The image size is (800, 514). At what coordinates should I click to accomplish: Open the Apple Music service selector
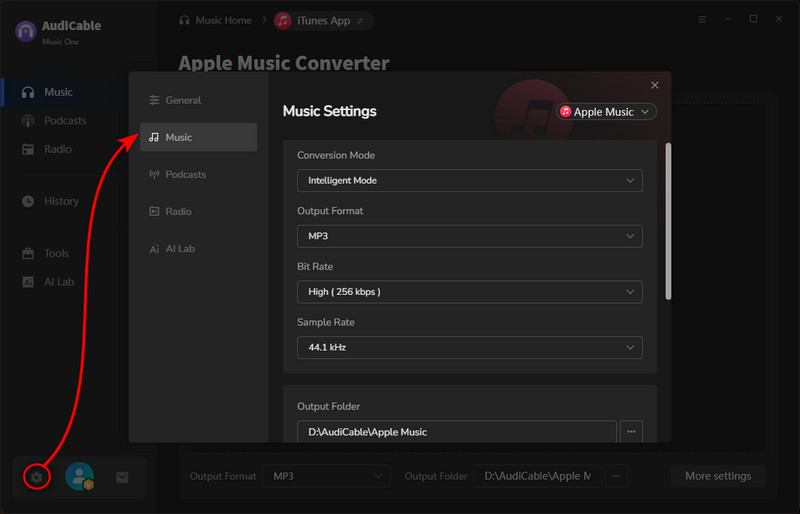[606, 112]
